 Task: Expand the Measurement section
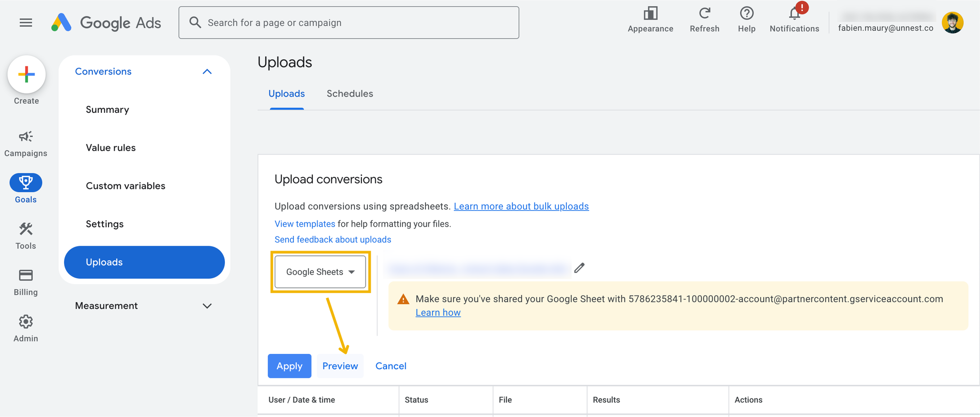coord(207,306)
